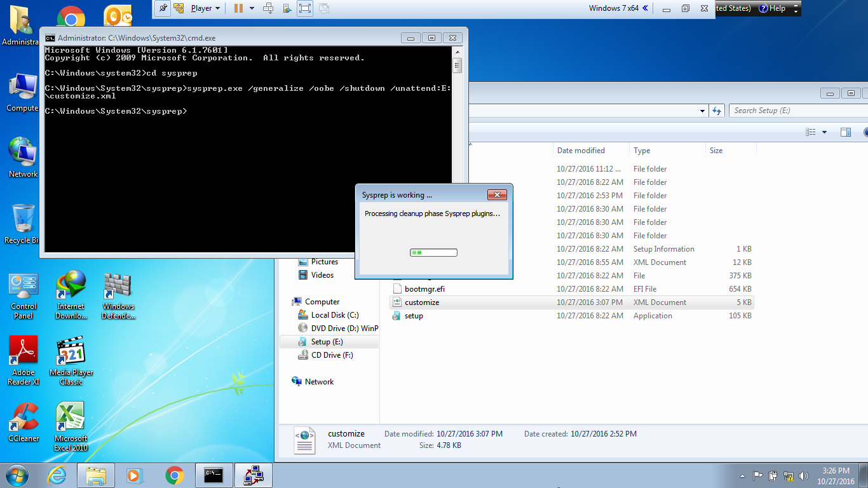Toggle full screen mode in VMware Player
The height and width of the screenshot is (488, 868).
coord(304,8)
